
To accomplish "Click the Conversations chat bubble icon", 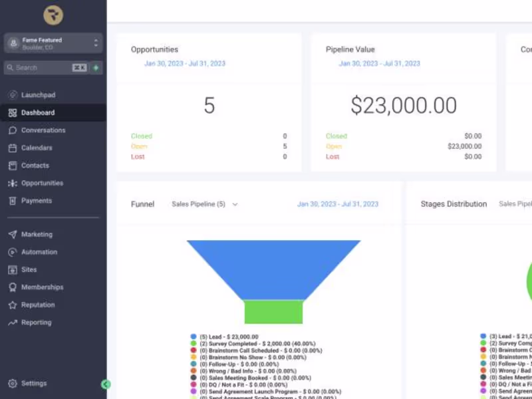I will point(13,130).
